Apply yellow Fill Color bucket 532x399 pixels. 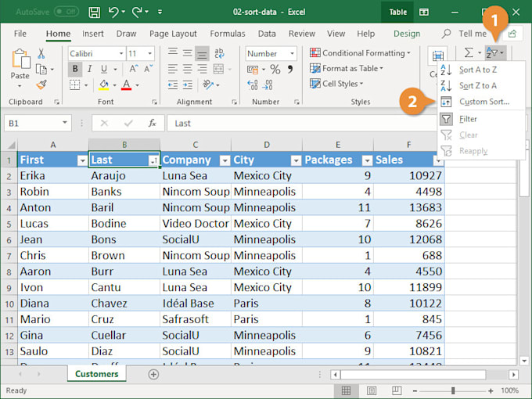104,84
